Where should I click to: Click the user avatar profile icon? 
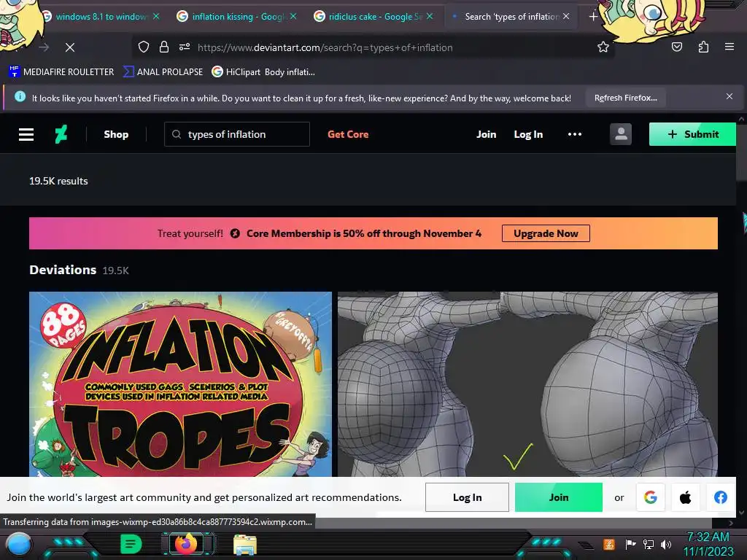point(621,134)
